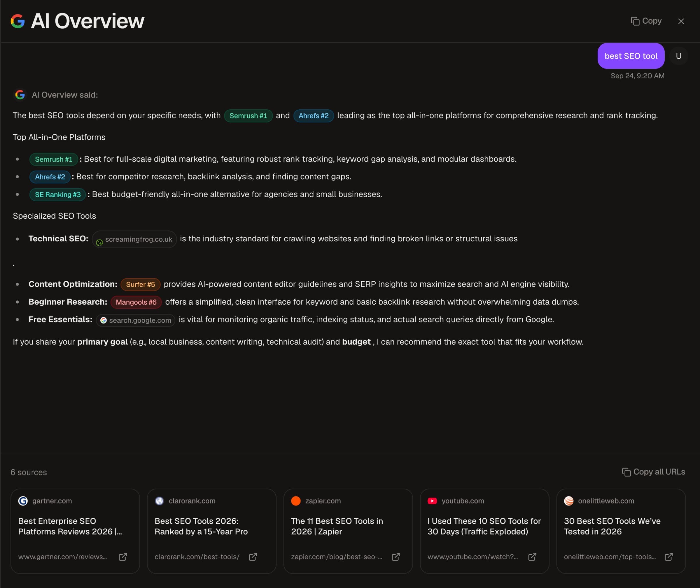Click the clarorank.com favicon

point(160,501)
